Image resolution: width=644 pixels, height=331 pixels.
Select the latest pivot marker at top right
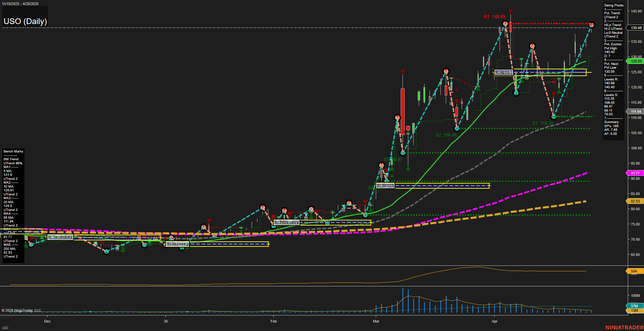(x=591, y=25)
